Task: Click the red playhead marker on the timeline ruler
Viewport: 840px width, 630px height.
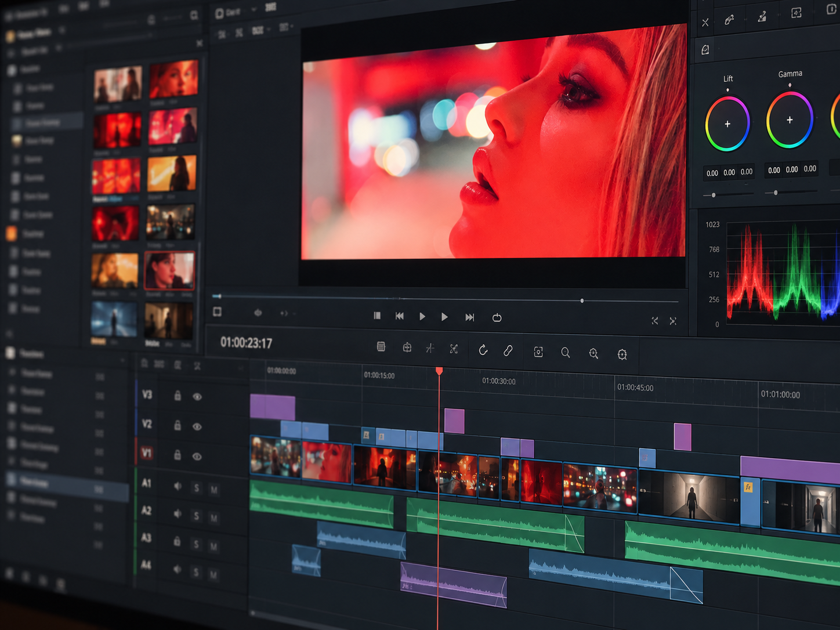Action: point(439,370)
